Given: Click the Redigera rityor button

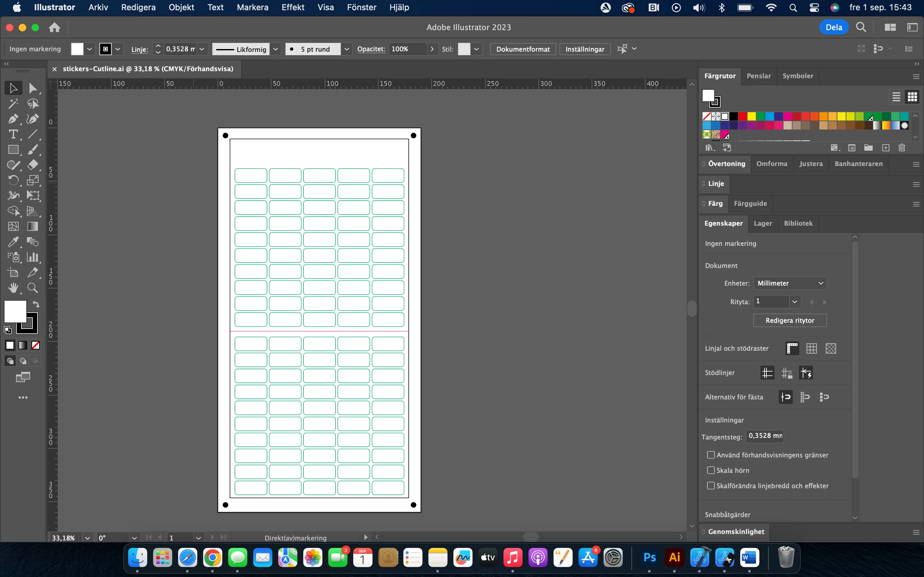Looking at the screenshot, I should (x=790, y=321).
